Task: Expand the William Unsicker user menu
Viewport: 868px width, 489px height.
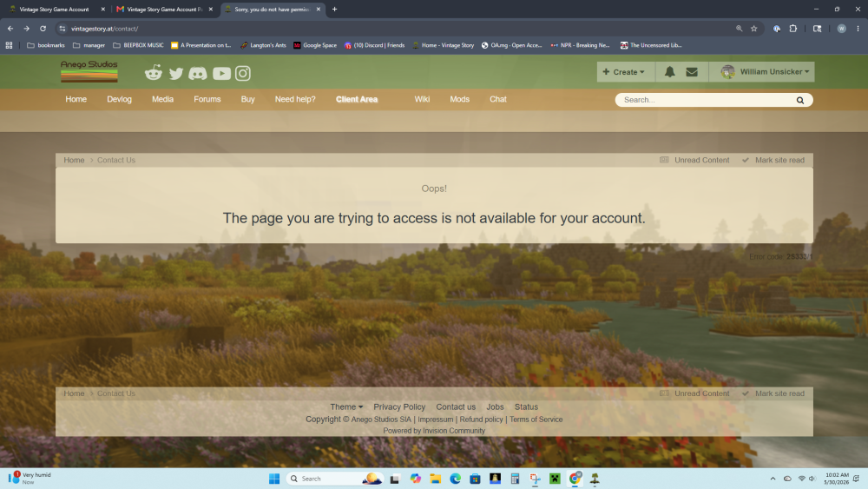Action: point(765,71)
